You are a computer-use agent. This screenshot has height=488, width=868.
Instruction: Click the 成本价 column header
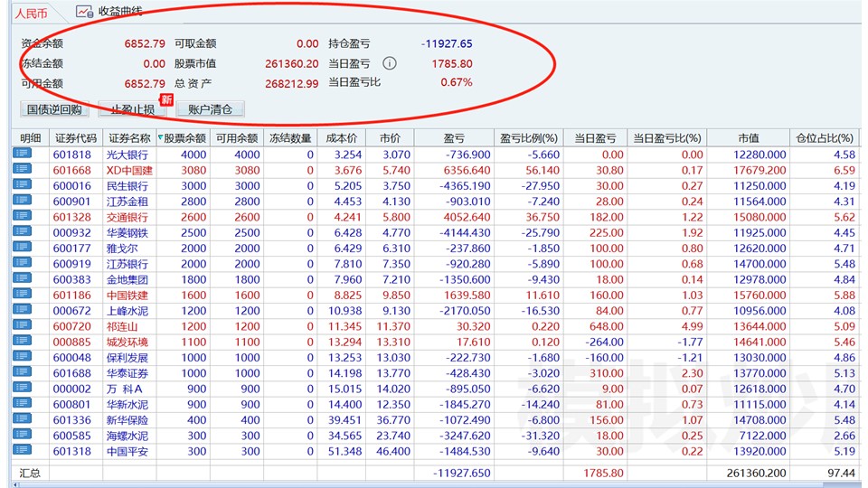342,137
